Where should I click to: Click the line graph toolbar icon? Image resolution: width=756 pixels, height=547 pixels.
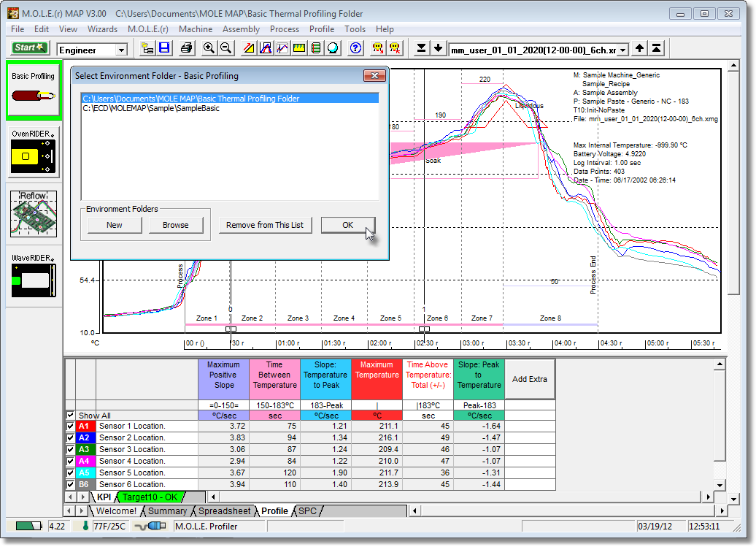pos(282,48)
